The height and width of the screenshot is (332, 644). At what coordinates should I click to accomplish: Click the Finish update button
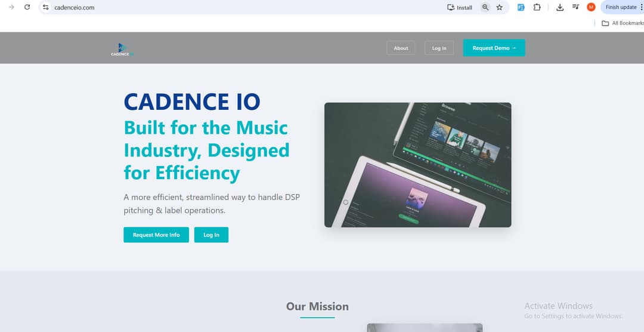[622, 7]
